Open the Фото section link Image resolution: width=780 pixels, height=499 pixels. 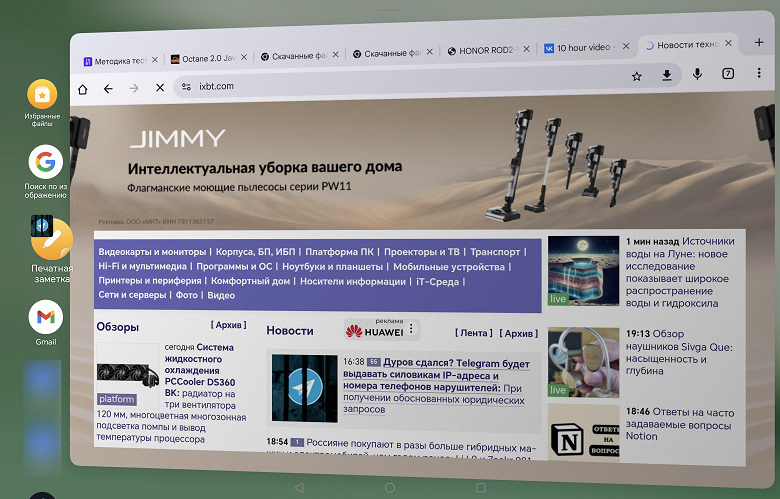point(187,295)
